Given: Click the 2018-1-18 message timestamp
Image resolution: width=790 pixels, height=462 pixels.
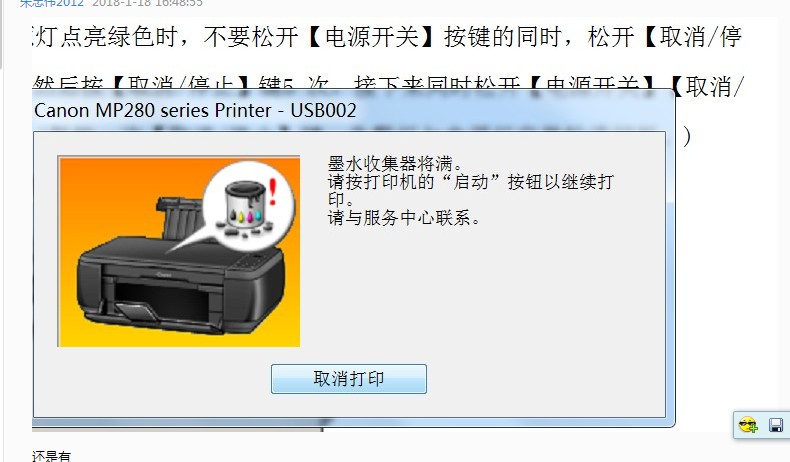Looking at the screenshot, I should point(148,3).
